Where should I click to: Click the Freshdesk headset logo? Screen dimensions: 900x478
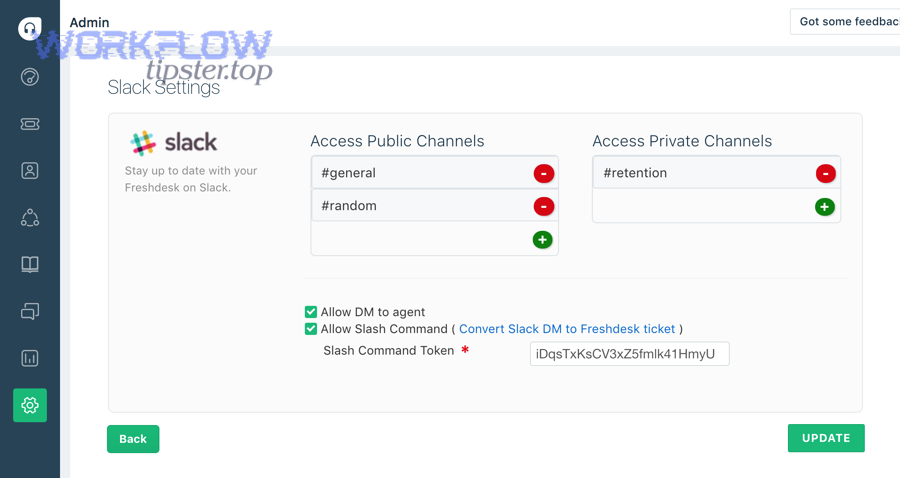[x=30, y=28]
